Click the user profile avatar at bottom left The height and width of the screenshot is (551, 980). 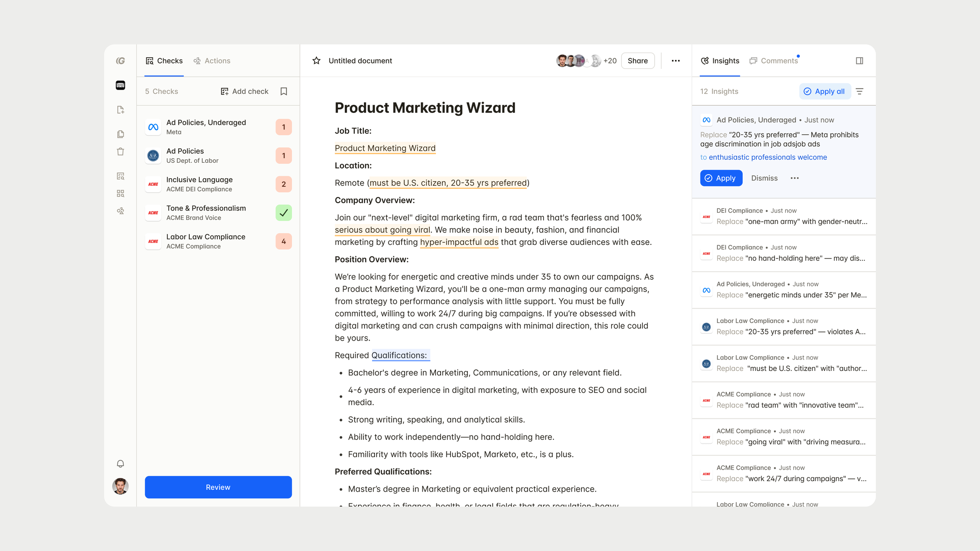coord(120,486)
